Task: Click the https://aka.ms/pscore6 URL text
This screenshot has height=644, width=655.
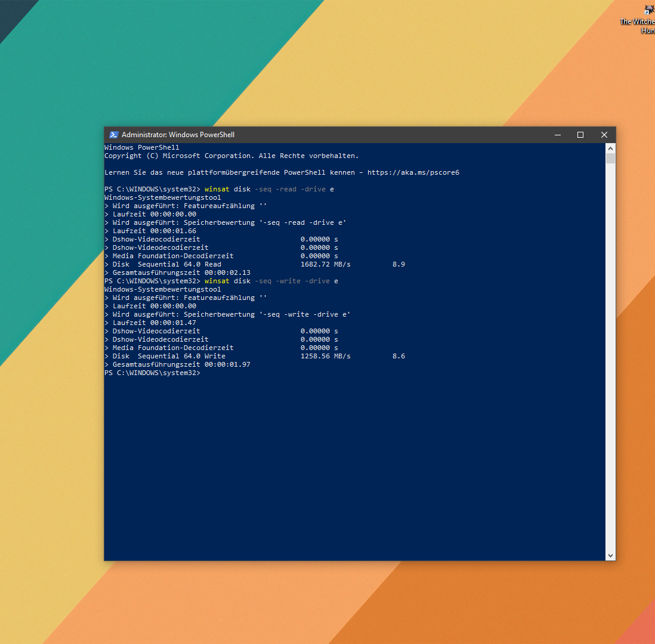Action: tap(413, 172)
